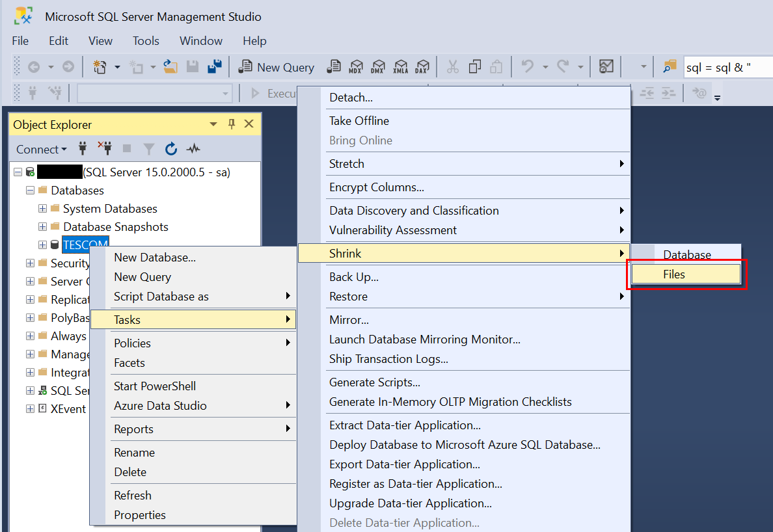Screen dimensions: 773x532
Task: Open the Undo history dropdown arrow
Action: click(545, 67)
